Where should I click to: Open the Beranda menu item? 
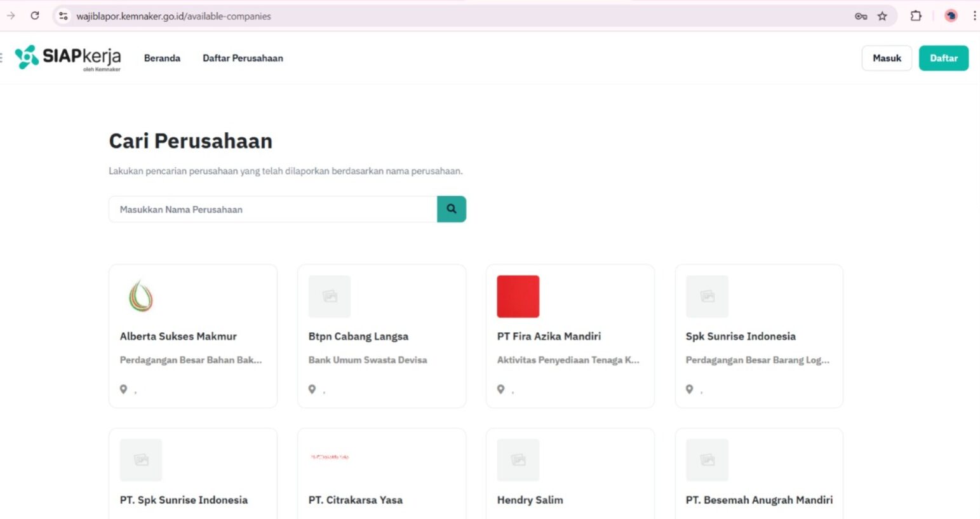coord(162,58)
